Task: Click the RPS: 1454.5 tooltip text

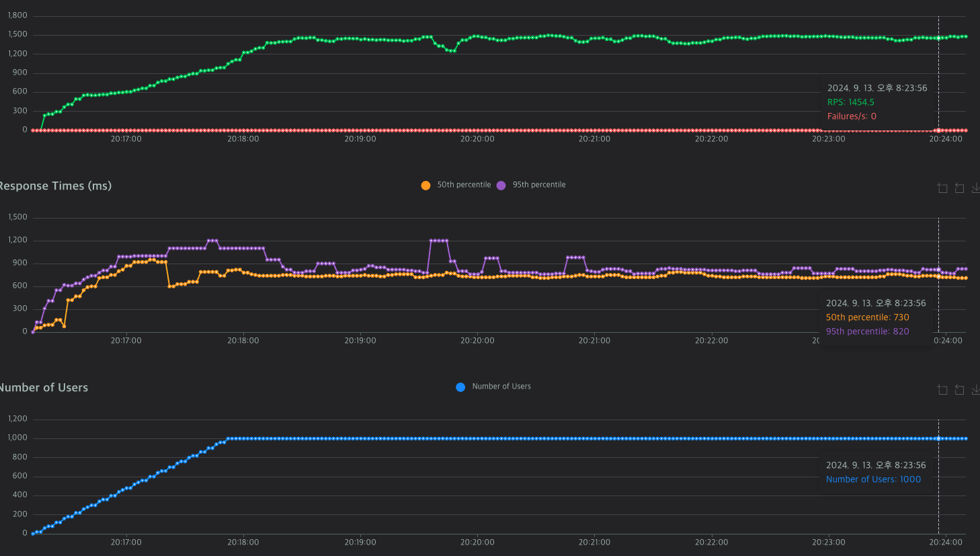Action: (851, 102)
